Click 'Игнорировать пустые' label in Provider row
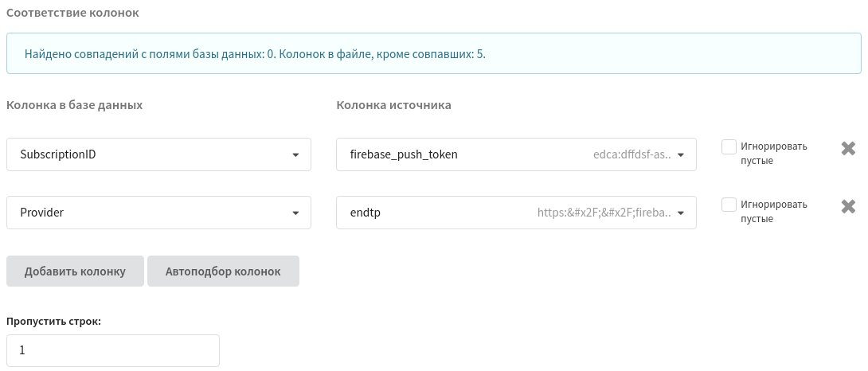Viewport: 868px width, 371px height. [774, 211]
